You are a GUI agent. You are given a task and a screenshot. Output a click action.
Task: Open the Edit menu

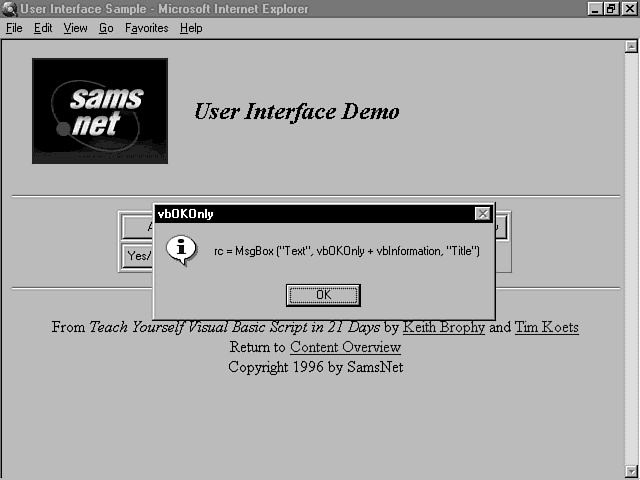(x=43, y=28)
